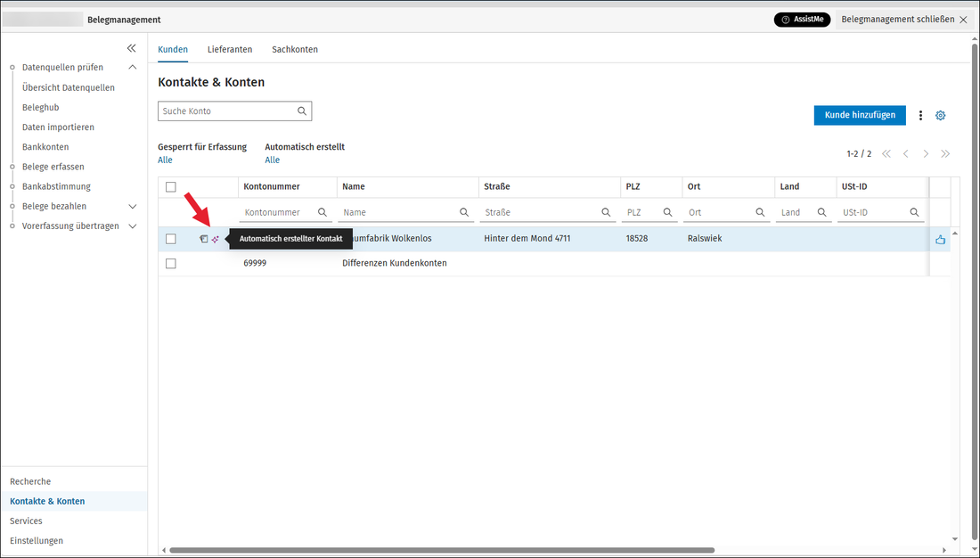Collapse the sidebar with the double-chevron icon
This screenshot has width=980, height=558.
(x=131, y=48)
